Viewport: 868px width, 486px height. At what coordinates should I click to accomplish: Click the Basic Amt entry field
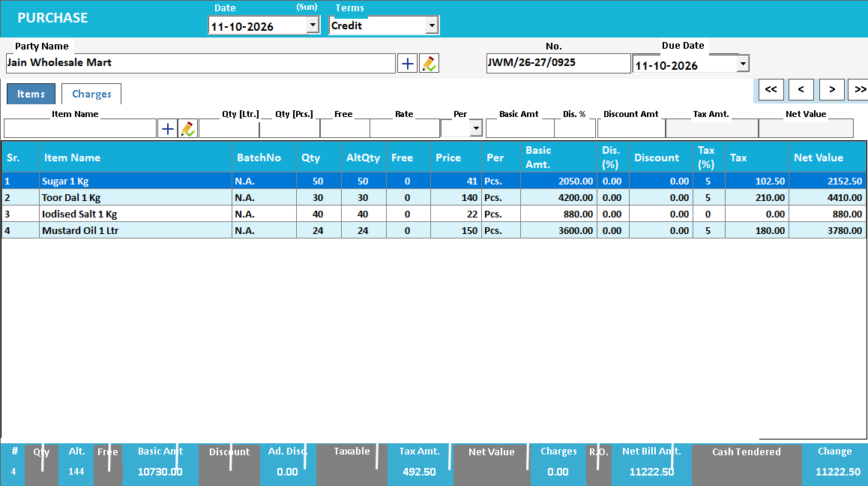point(519,128)
